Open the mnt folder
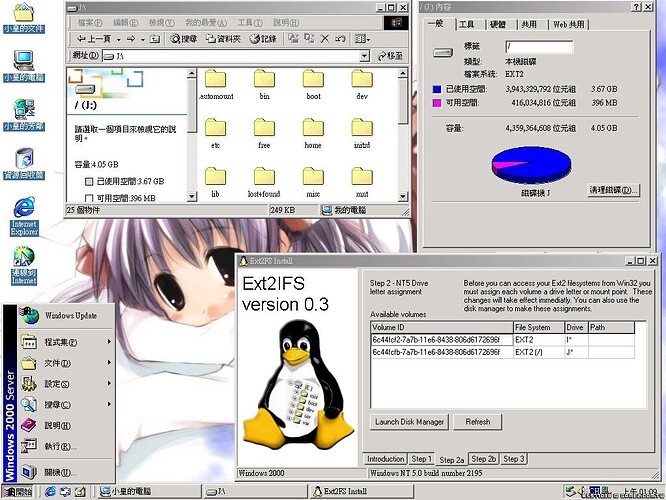The image size is (666, 500). tap(362, 183)
